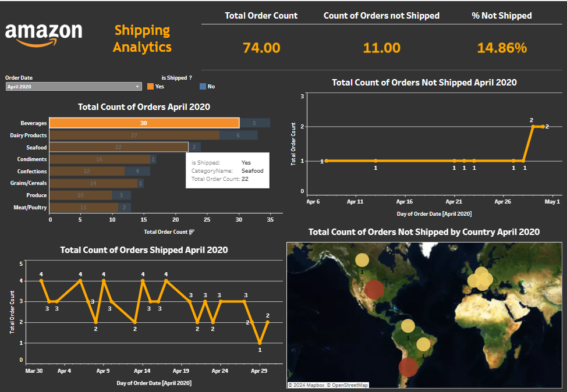The image size is (567, 392).
Task: Select the Produce shipped bar showing 10
Action: point(81,195)
